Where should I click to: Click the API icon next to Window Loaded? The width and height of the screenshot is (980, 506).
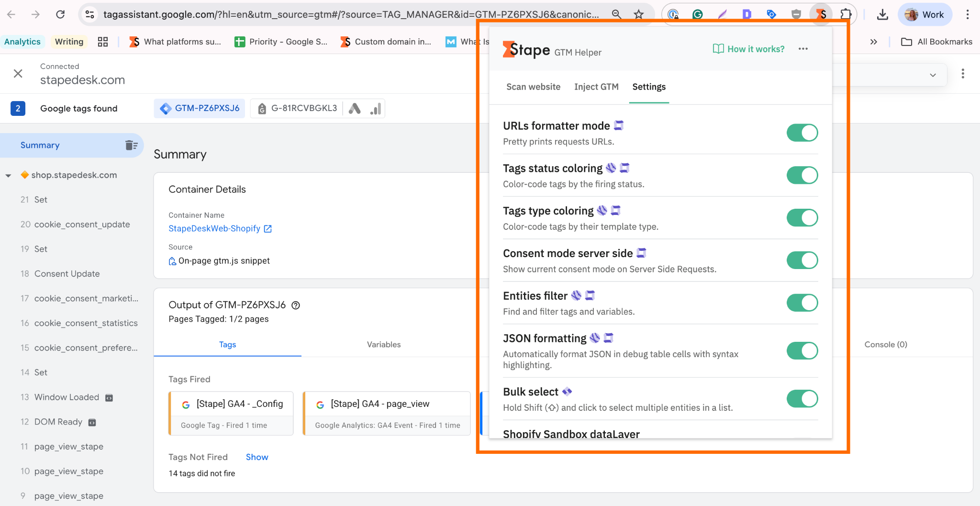pyautogui.click(x=109, y=398)
